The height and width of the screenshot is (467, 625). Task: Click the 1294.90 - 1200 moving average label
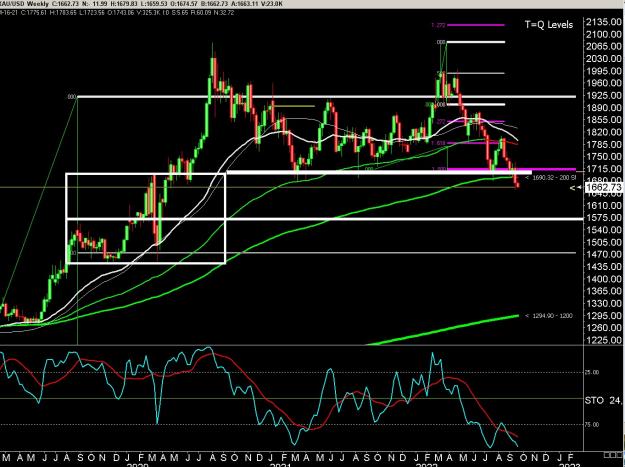[549, 316]
